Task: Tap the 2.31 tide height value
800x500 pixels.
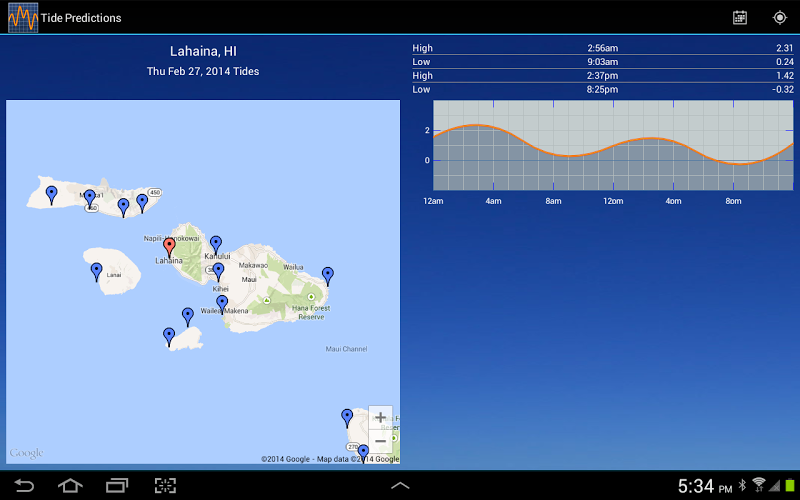Action: click(785, 48)
